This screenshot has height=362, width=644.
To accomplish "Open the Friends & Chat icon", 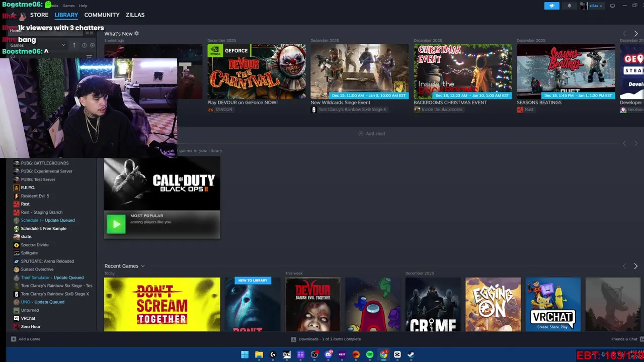I will pos(641,339).
